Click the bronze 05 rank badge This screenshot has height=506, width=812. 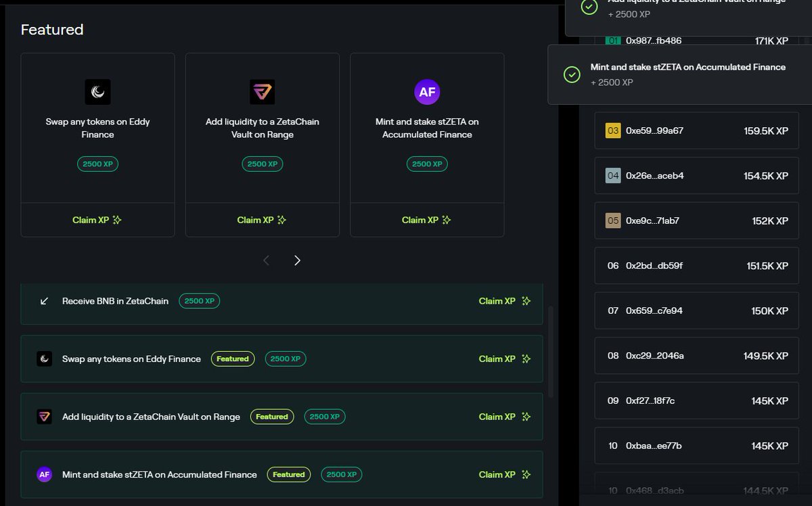pos(613,221)
